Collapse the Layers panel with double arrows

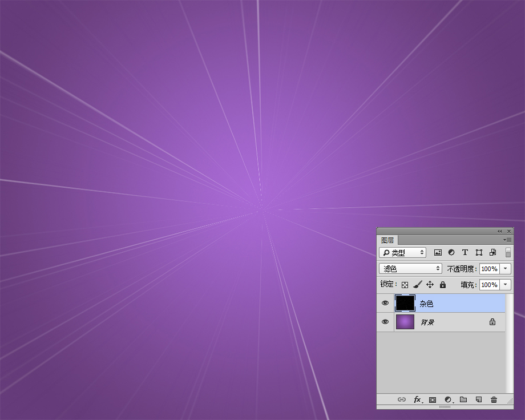(499, 232)
